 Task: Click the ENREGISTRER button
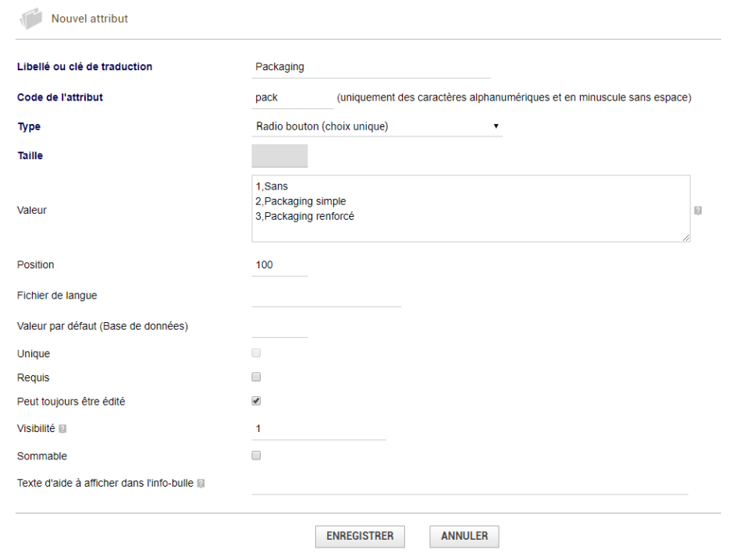[x=360, y=537]
